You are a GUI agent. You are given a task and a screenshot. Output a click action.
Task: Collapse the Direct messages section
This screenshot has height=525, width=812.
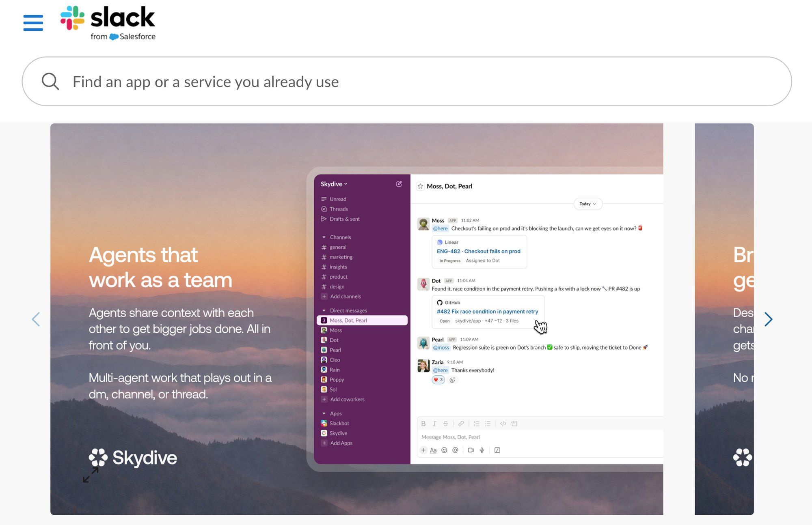[324, 311]
